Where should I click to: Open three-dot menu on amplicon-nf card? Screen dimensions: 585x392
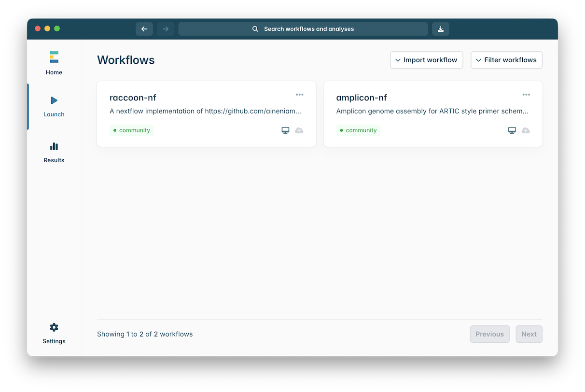pos(526,95)
